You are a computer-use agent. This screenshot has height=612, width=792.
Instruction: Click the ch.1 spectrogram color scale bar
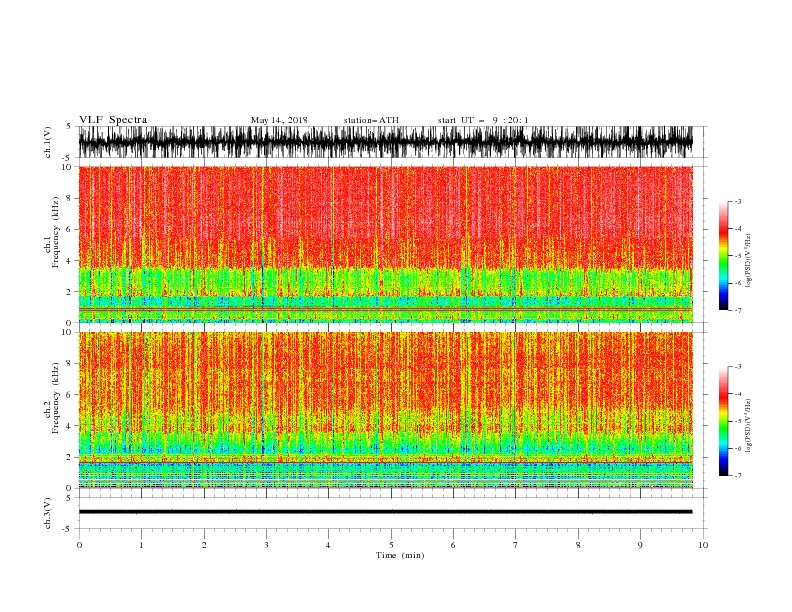coord(723,255)
